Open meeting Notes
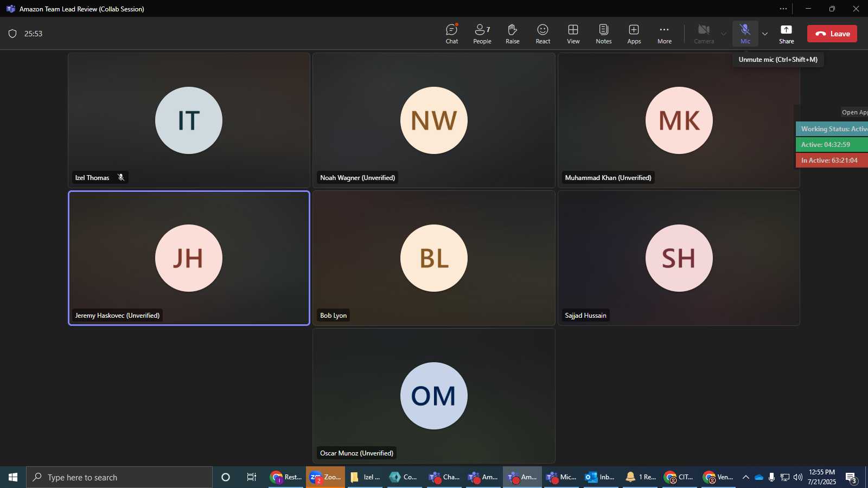Screen dimensions: 868x488 pos(604,34)
